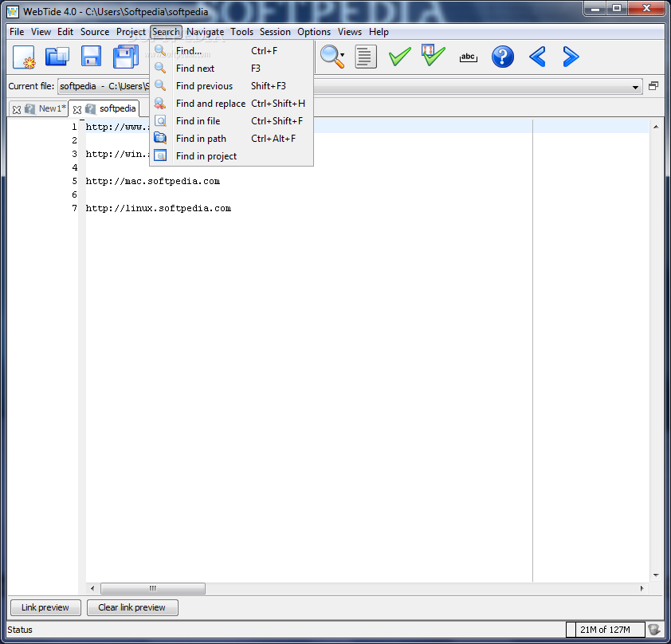Click the Find and replace menu icon
671x644 pixels.
pyautogui.click(x=160, y=103)
